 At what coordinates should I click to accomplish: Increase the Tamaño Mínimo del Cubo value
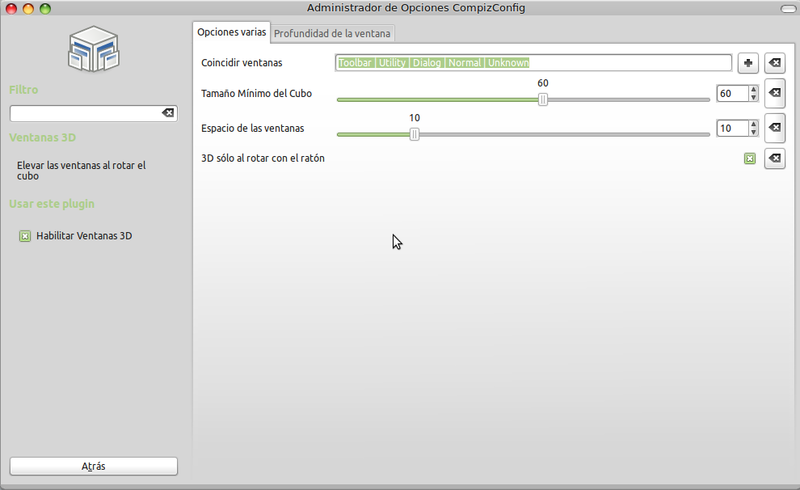[x=753, y=90]
